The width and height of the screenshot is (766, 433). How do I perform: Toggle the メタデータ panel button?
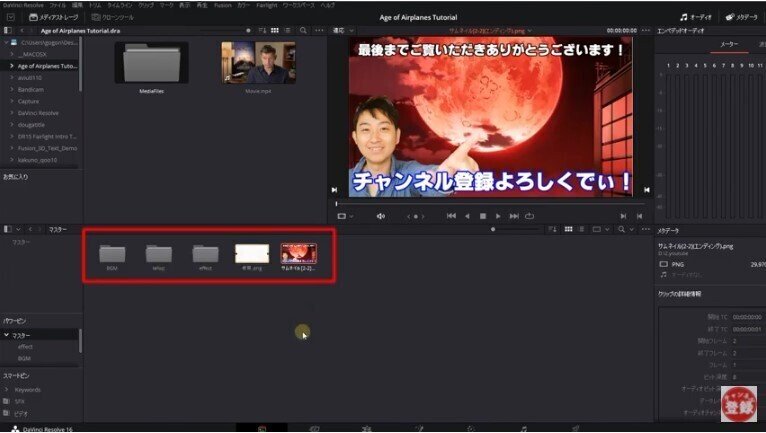(x=742, y=17)
